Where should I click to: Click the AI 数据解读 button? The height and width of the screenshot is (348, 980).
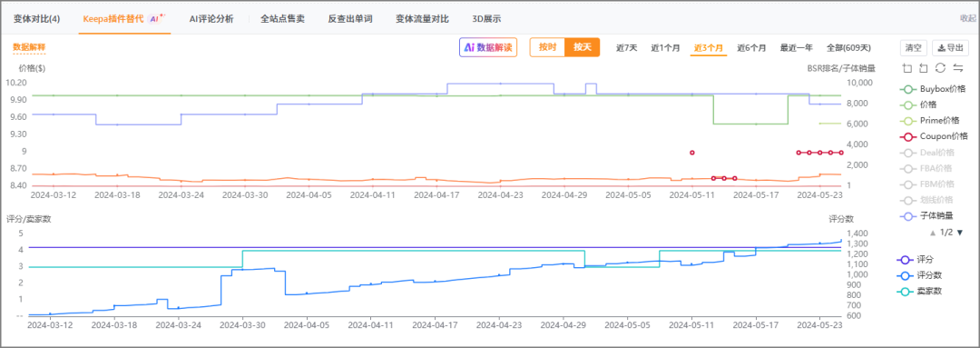point(488,47)
